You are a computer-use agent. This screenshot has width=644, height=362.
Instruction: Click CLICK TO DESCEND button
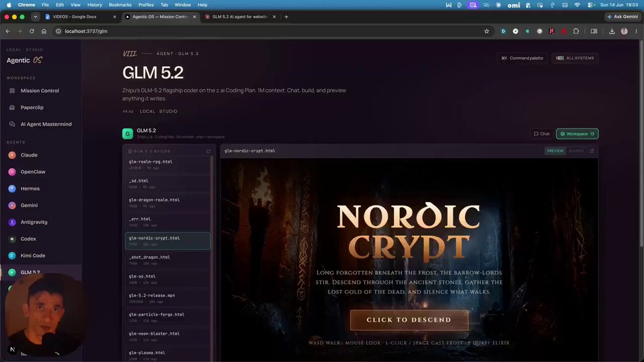(409, 320)
